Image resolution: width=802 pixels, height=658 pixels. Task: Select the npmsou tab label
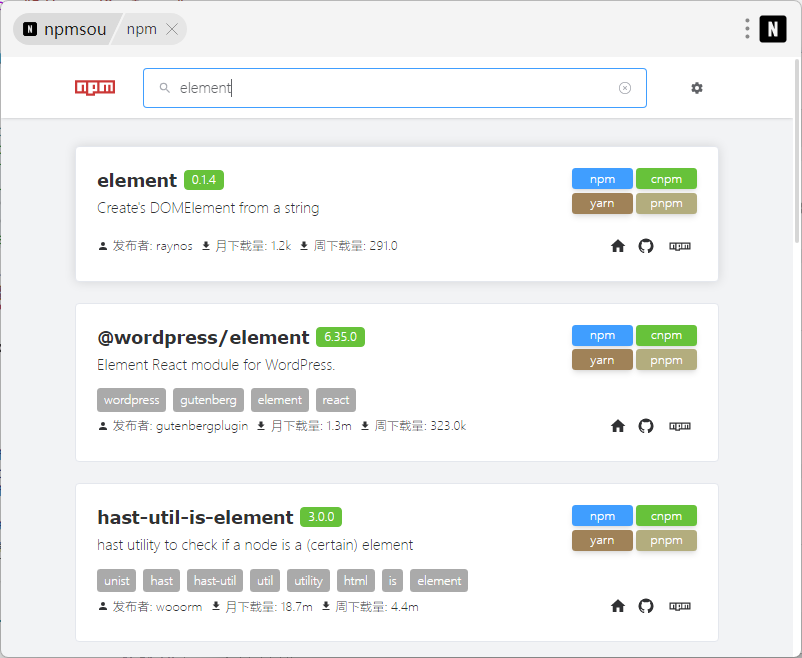pyautogui.click(x=75, y=29)
